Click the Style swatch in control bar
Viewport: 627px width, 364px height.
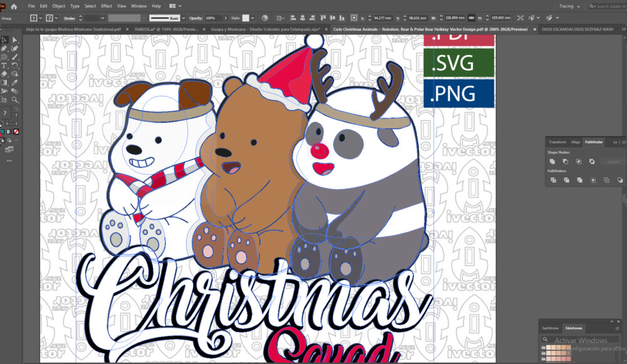246,18
